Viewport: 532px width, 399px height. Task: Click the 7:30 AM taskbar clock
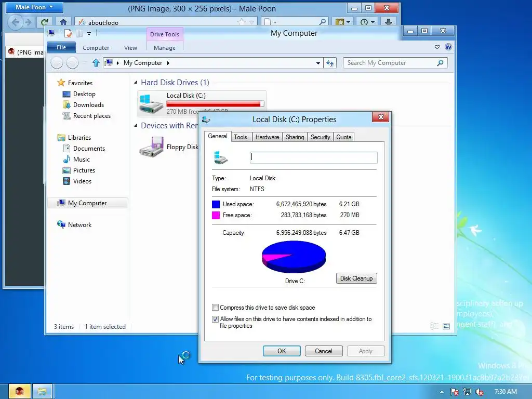coord(506,392)
